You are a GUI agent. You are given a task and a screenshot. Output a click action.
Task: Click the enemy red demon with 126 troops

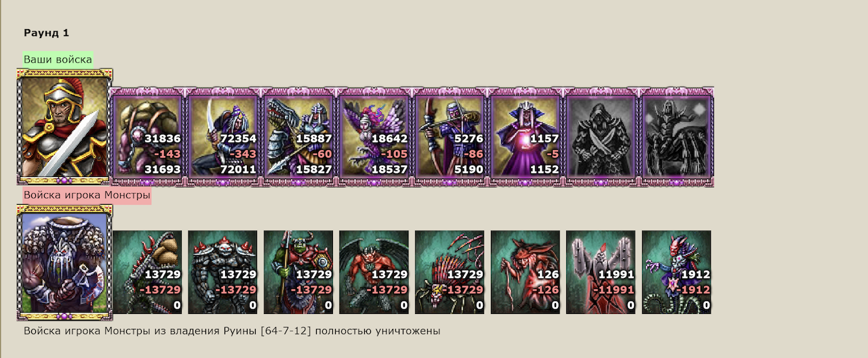(x=526, y=272)
